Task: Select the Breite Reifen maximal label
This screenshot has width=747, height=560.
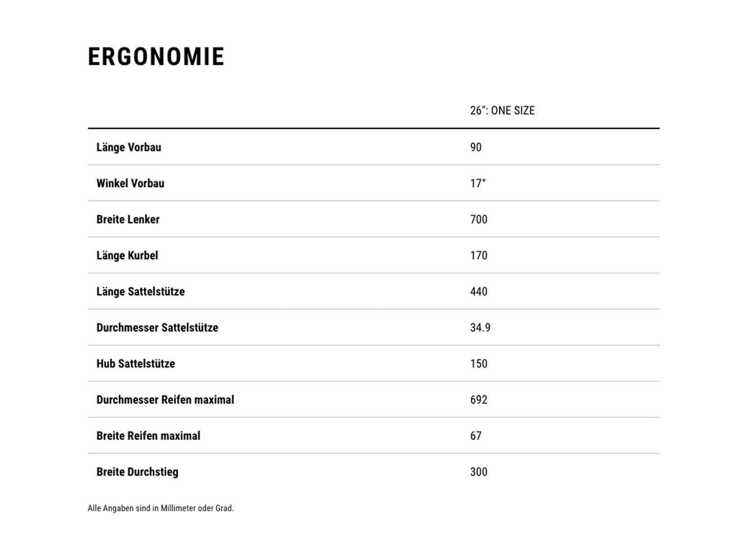Action: pyautogui.click(x=148, y=436)
